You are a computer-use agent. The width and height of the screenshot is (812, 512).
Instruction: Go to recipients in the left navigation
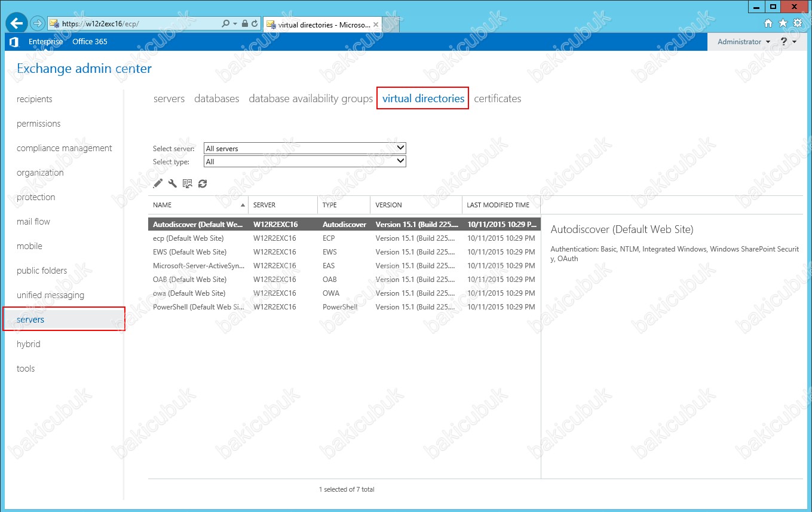tap(35, 99)
